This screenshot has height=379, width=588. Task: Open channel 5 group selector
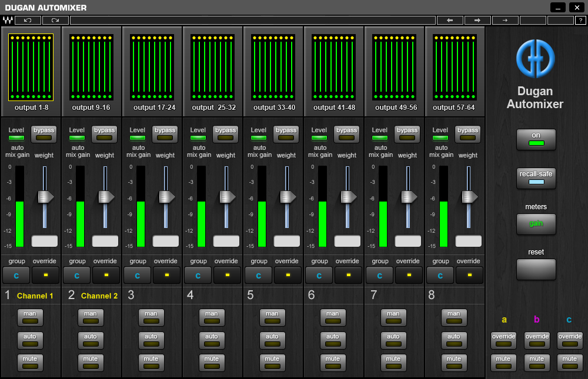click(x=258, y=275)
